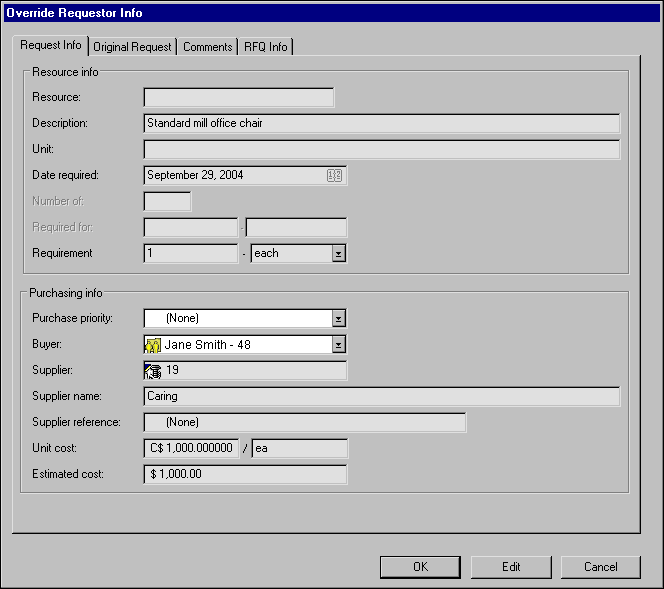
Task: Select the Request Info tab
Action: pos(52,46)
